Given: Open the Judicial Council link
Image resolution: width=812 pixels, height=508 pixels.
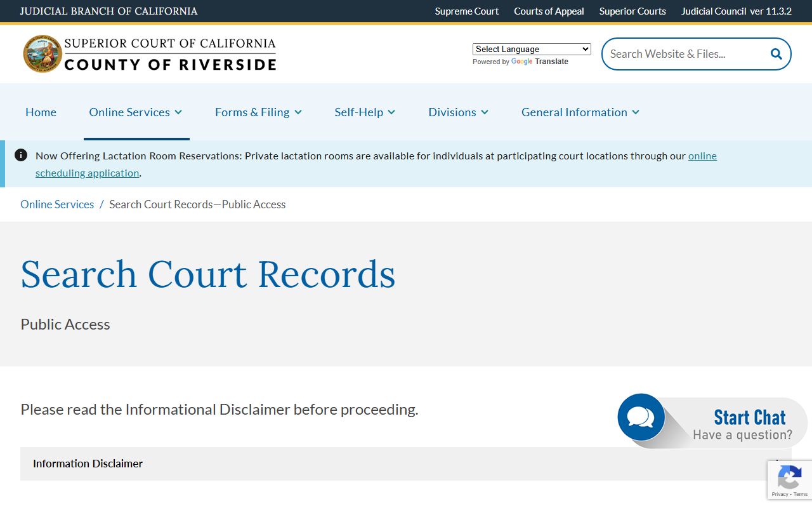Looking at the screenshot, I should pos(713,11).
